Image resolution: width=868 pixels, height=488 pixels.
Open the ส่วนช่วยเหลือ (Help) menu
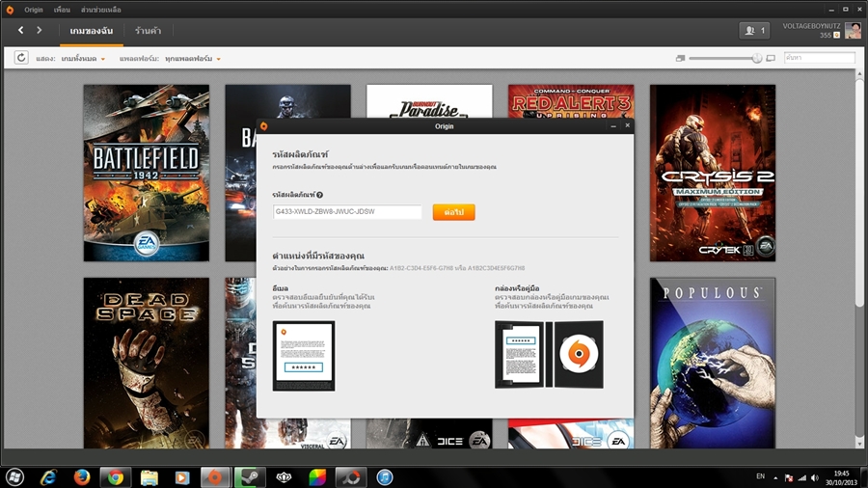click(x=100, y=10)
